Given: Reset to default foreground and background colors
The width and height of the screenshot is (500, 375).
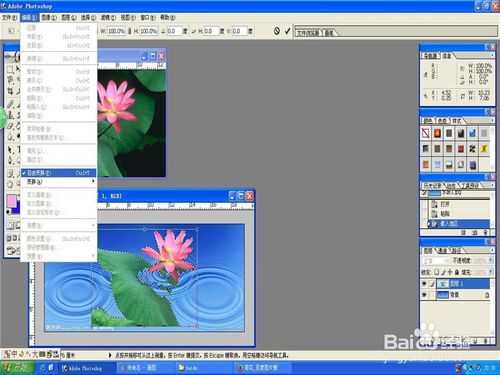Looking at the screenshot, I should [8, 212].
